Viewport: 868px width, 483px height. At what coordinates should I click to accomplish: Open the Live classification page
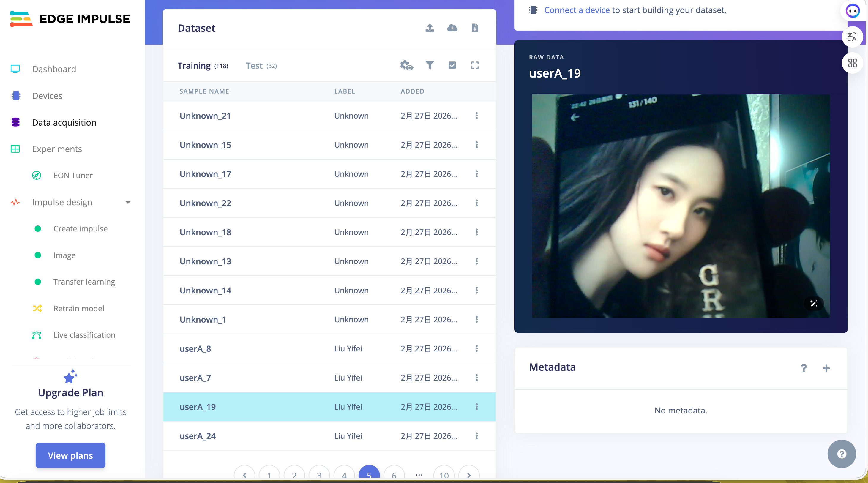(x=84, y=335)
